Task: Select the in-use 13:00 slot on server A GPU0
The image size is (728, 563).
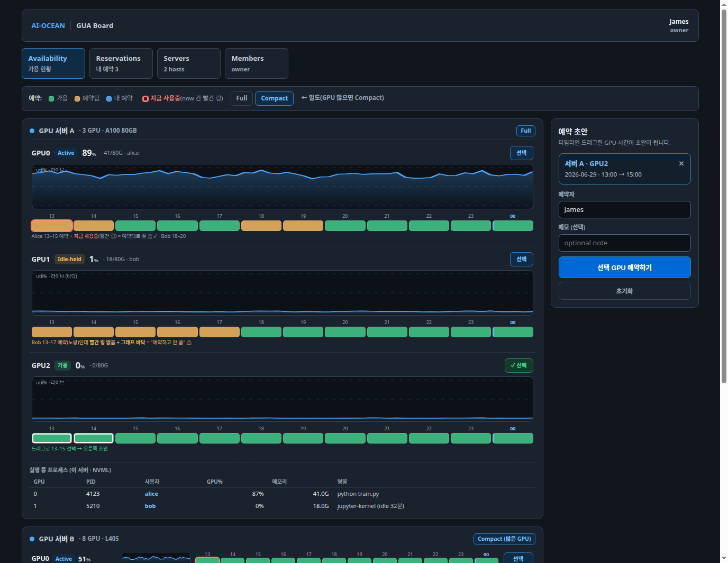Action: 52,226
